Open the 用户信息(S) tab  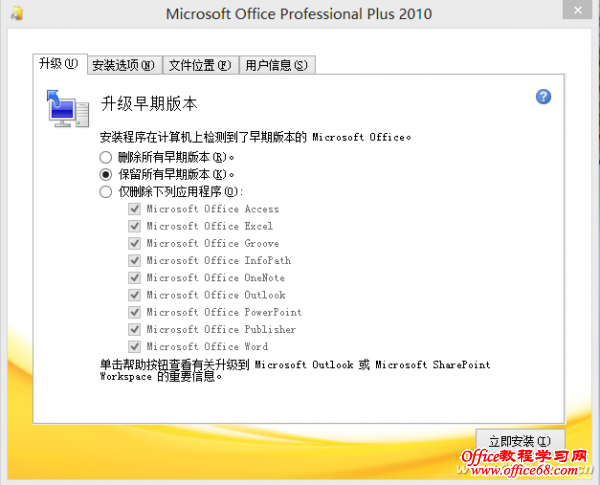(x=277, y=65)
